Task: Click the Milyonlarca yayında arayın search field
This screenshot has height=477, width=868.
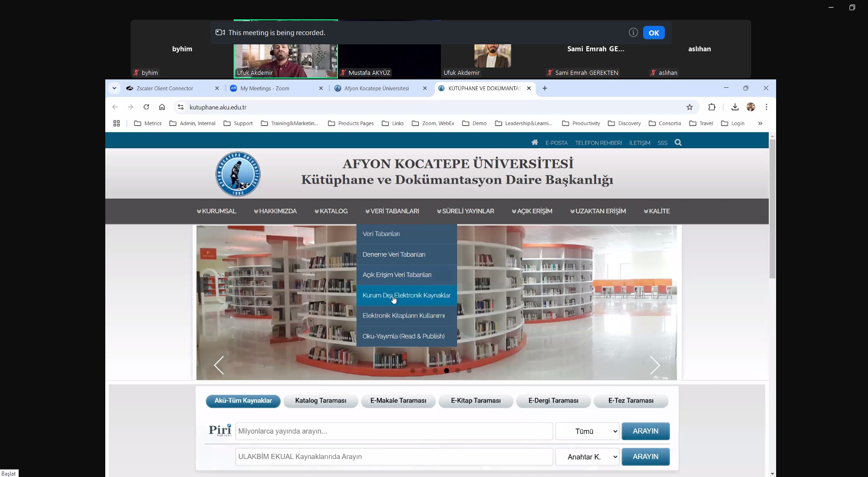Action: pyautogui.click(x=394, y=431)
